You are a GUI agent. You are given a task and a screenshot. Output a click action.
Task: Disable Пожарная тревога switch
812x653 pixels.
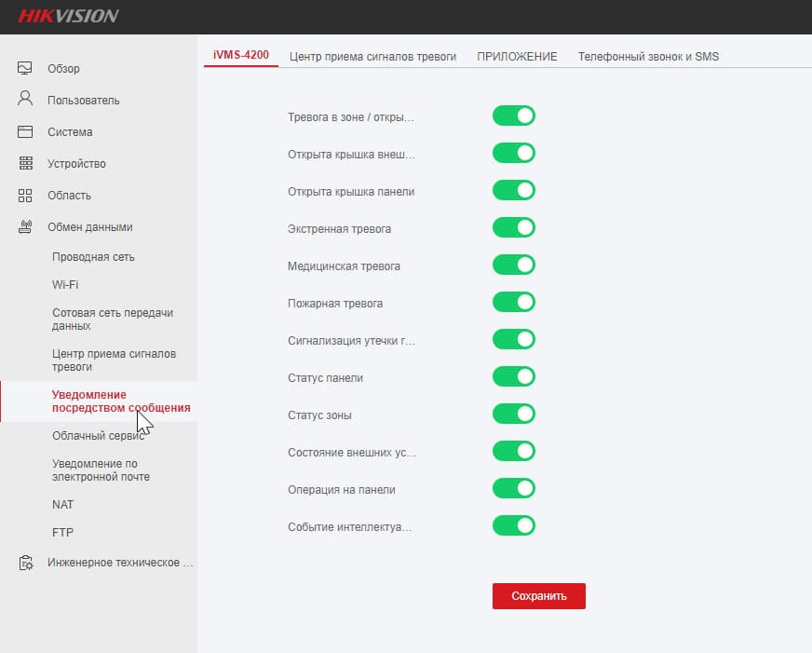[x=513, y=303]
